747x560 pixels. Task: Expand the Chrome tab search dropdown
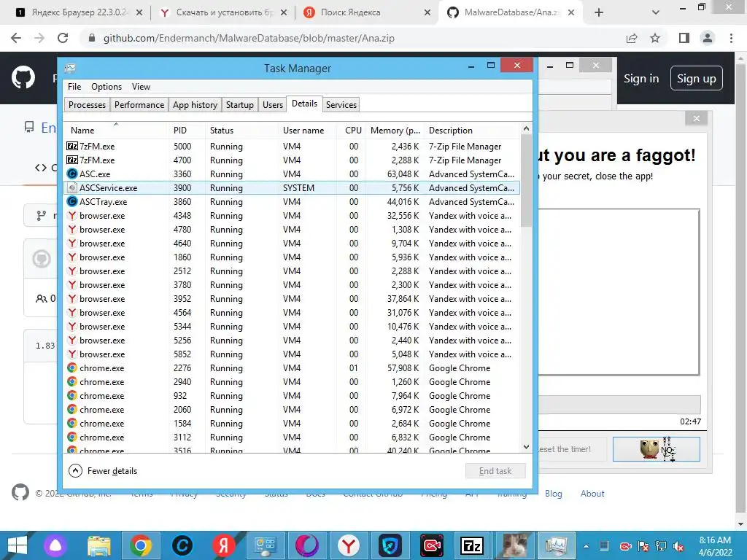656,12
